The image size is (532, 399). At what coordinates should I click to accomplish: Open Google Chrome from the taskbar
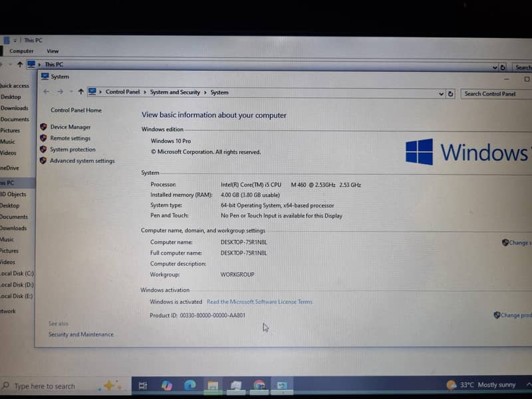[259, 385]
